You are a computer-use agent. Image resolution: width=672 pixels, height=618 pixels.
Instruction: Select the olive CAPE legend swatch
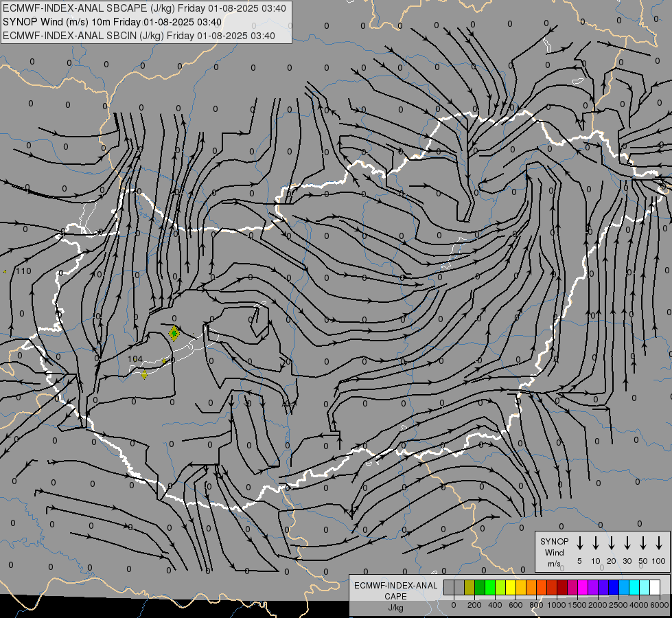click(x=470, y=588)
